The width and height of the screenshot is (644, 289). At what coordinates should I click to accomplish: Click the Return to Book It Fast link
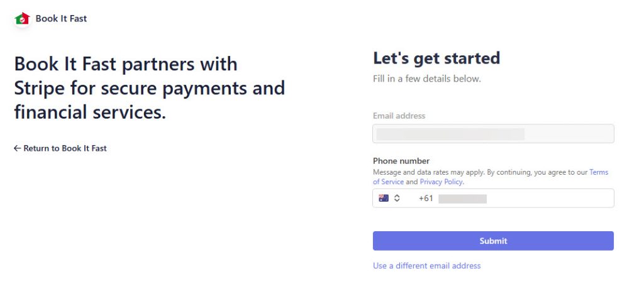click(x=65, y=149)
